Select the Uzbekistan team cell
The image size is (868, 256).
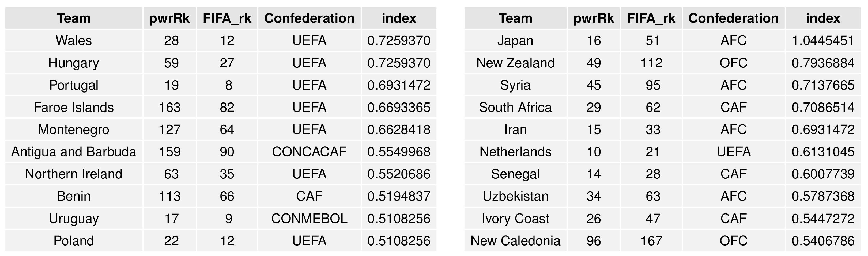515,196
